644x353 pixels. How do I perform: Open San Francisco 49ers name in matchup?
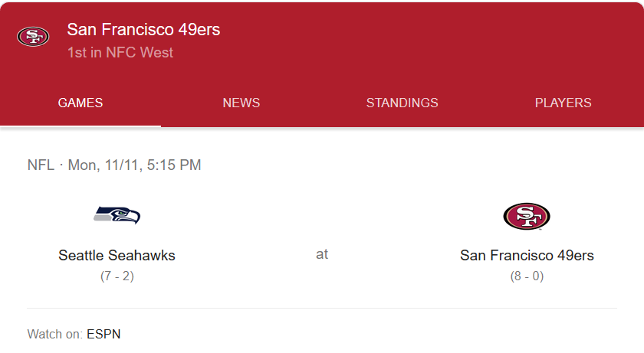(527, 255)
